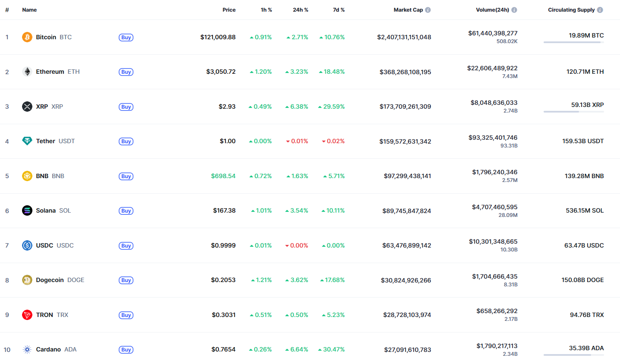Screen dimensions: 620x364
Task: Sort by Market Cap column header
Action: click(408, 10)
